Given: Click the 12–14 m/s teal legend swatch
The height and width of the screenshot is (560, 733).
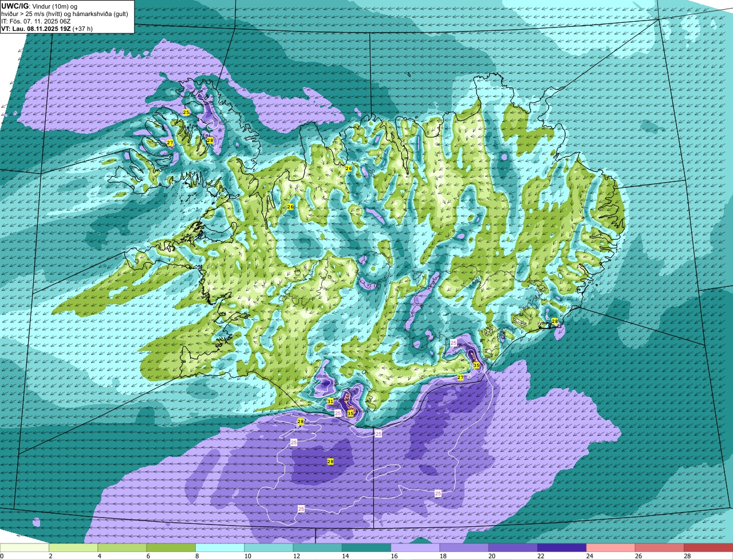Looking at the screenshot, I should (x=318, y=548).
